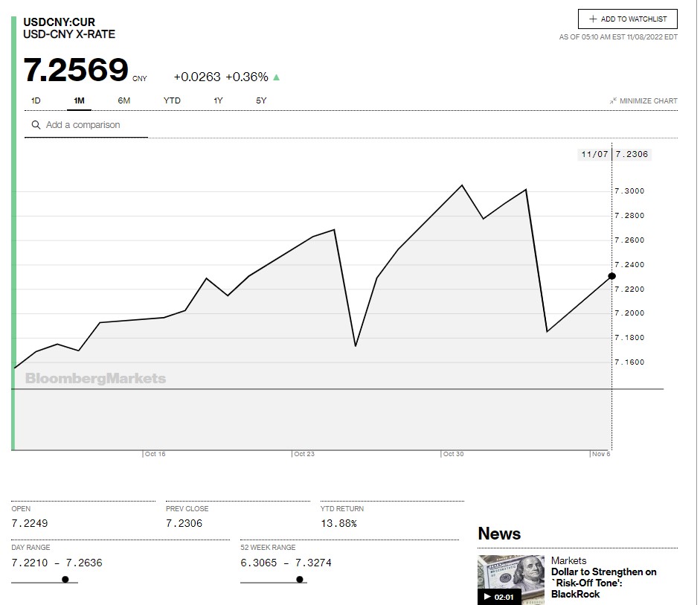Show the 1Y chart range

[x=218, y=100]
